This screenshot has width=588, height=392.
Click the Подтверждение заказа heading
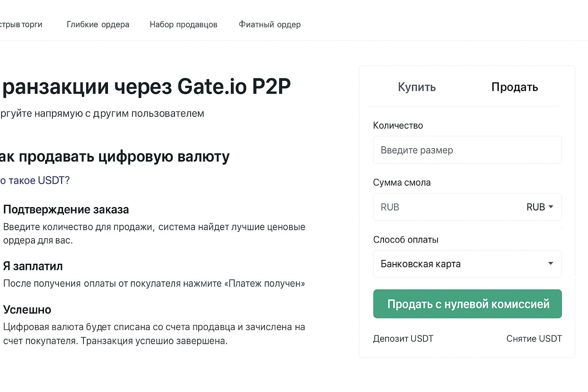66,209
